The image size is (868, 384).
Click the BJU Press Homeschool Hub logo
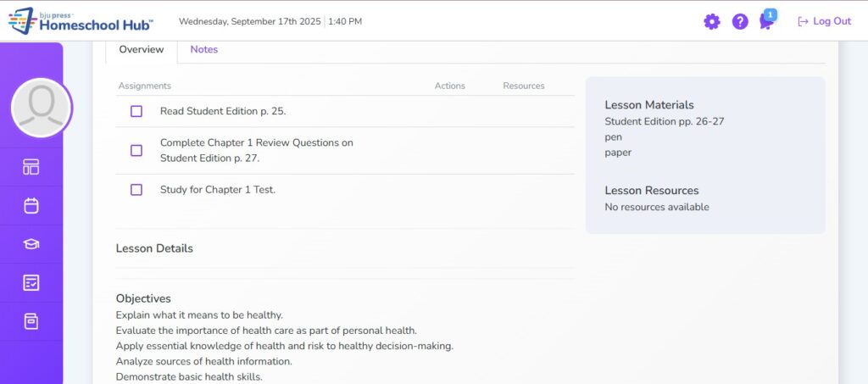(81, 21)
